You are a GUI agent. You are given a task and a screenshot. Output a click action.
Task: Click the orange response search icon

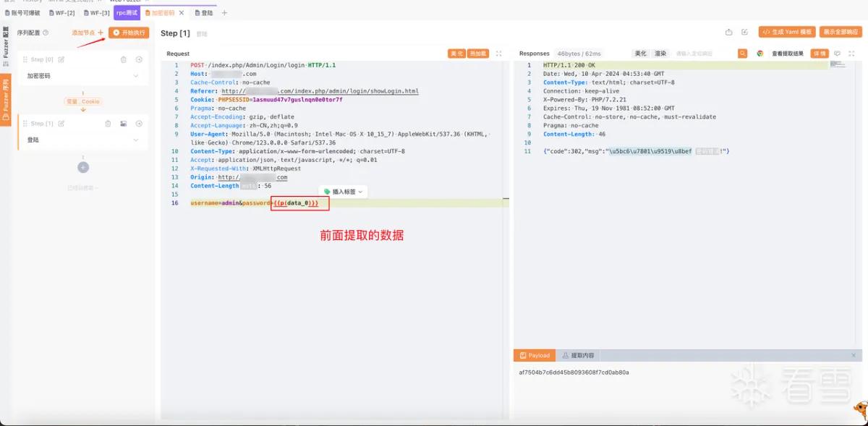pyautogui.click(x=742, y=54)
